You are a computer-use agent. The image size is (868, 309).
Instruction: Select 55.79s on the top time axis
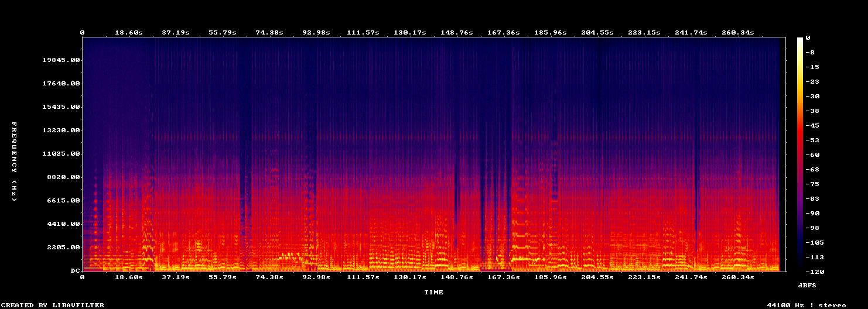pyautogui.click(x=223, y=32)
